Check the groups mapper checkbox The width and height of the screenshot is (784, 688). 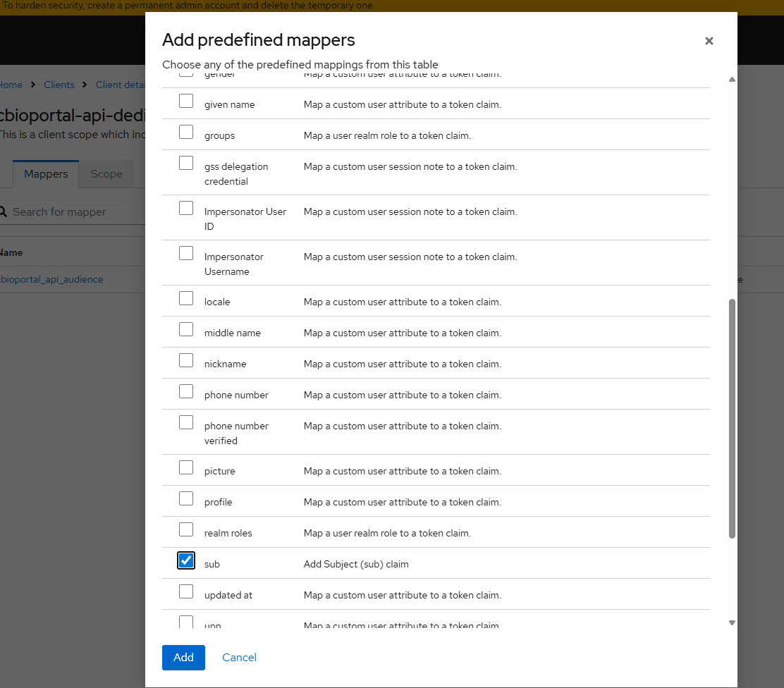pos(186,132)
